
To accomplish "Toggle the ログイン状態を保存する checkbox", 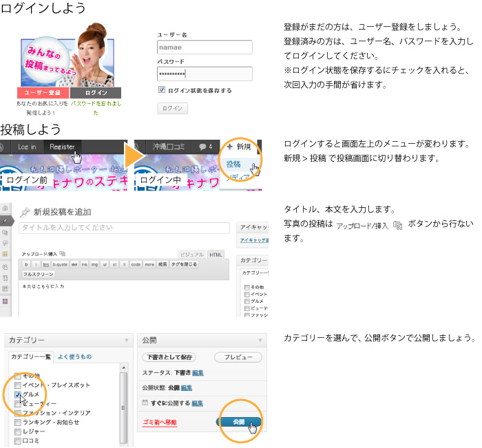I will [162, 90].
